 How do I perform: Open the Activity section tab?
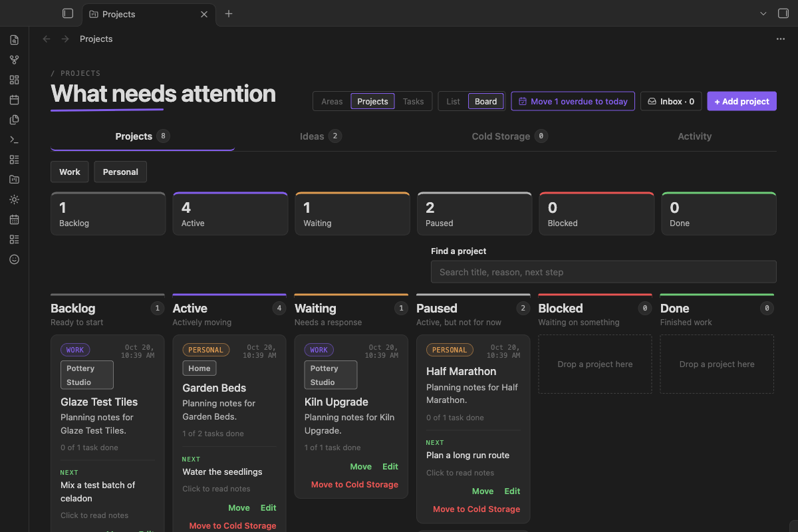pos(694,136)
